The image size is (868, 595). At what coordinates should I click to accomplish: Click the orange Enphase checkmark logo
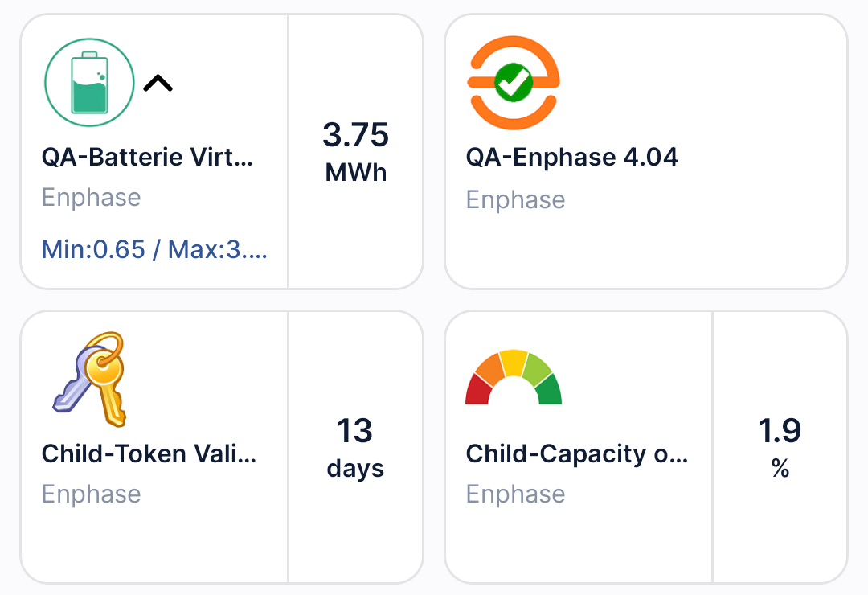click(x=514, y=83)
